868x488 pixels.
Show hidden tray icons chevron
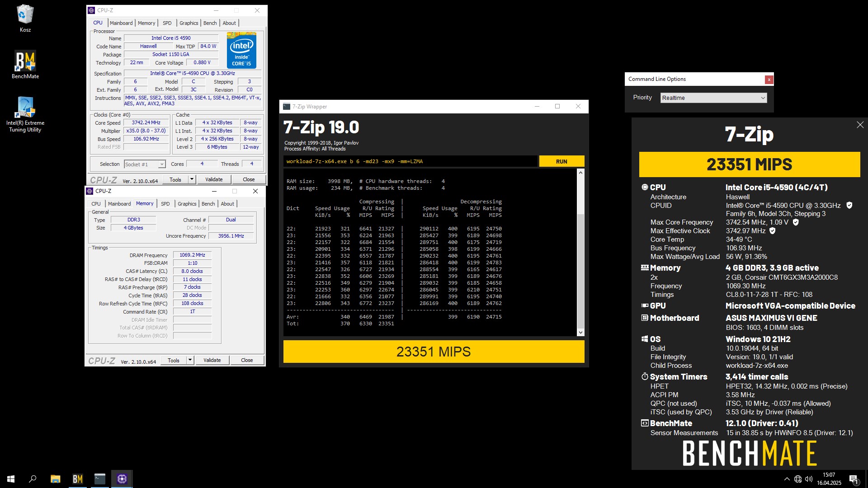click(x=787, y=479)
